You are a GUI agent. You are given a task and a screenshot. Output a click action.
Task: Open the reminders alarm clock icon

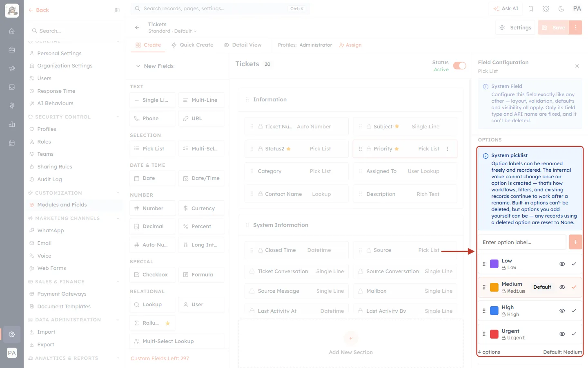click(546, 9)
